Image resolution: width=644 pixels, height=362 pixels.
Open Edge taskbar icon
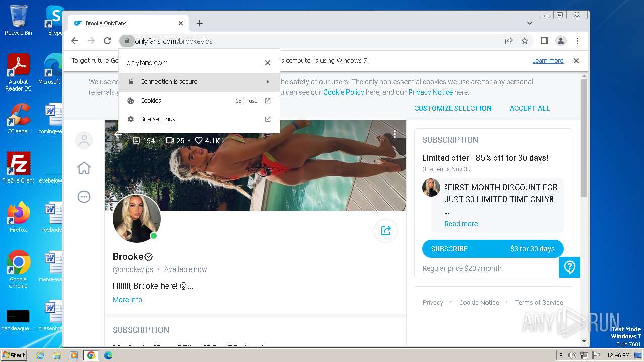[108, 355]
